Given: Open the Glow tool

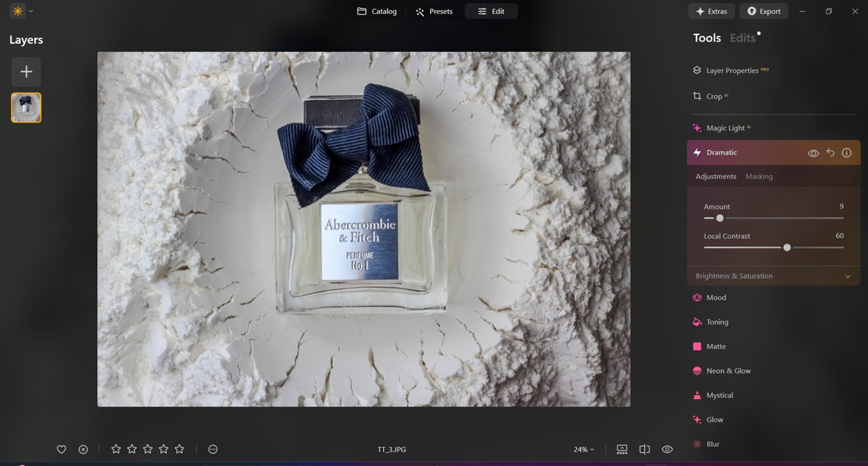Looking at the screenshot, I should click(x=714, y=420).
